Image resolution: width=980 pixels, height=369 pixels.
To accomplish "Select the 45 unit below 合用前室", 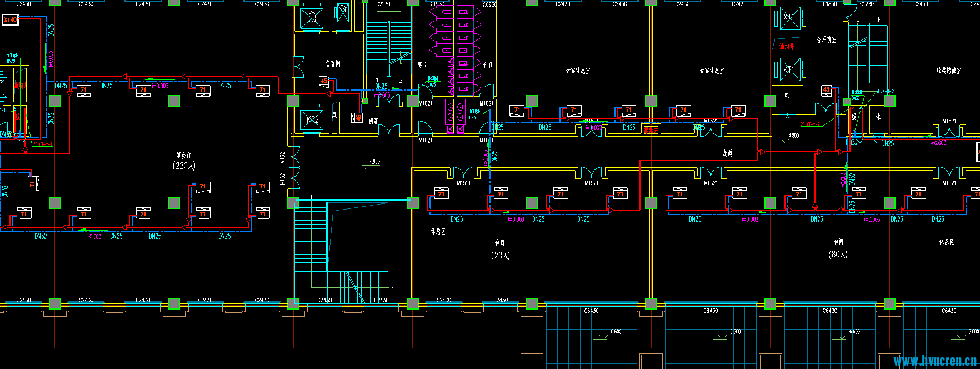I will (x=827, y=90).
